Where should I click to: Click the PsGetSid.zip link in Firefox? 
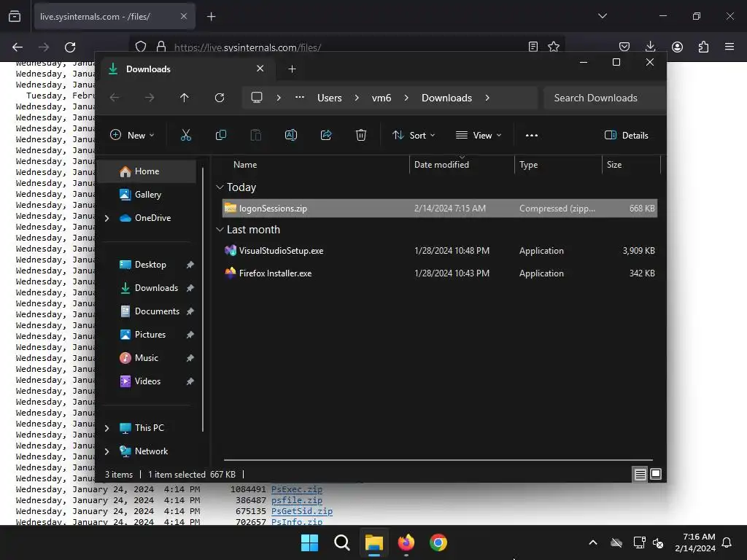click(302, 511)
